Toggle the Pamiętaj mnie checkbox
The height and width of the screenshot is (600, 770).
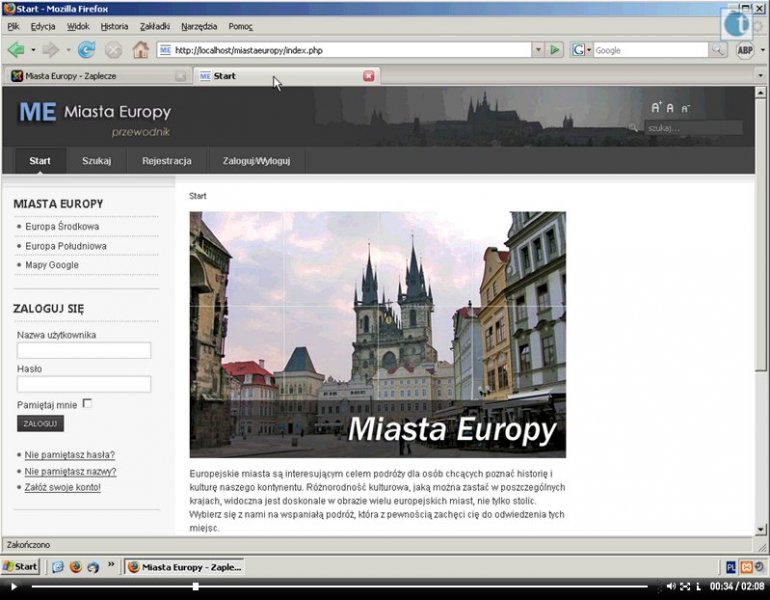coord(87,403)
